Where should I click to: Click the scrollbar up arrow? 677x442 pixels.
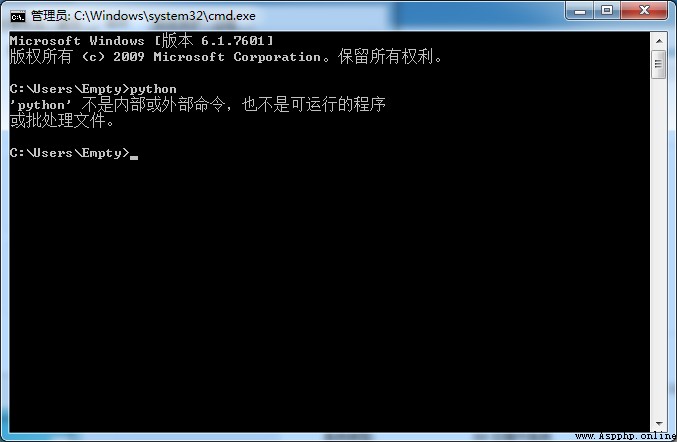pyautogui.click(x=659, y=41)
